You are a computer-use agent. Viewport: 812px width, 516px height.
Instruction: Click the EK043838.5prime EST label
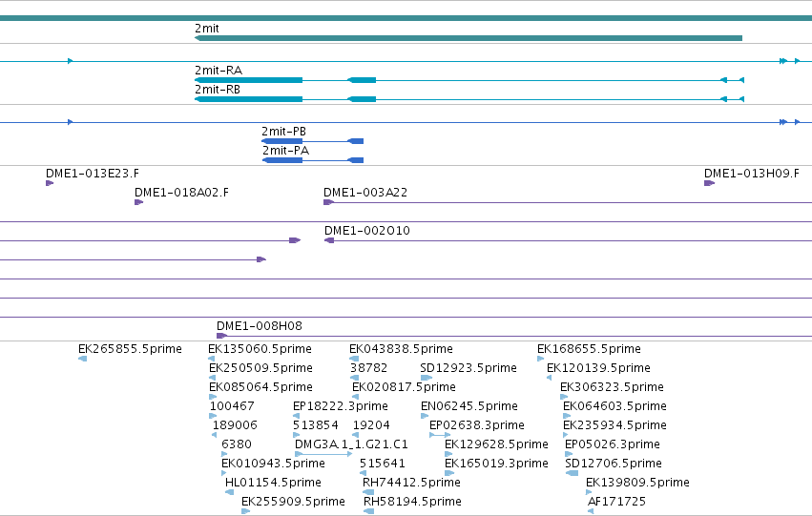point(401,349)
